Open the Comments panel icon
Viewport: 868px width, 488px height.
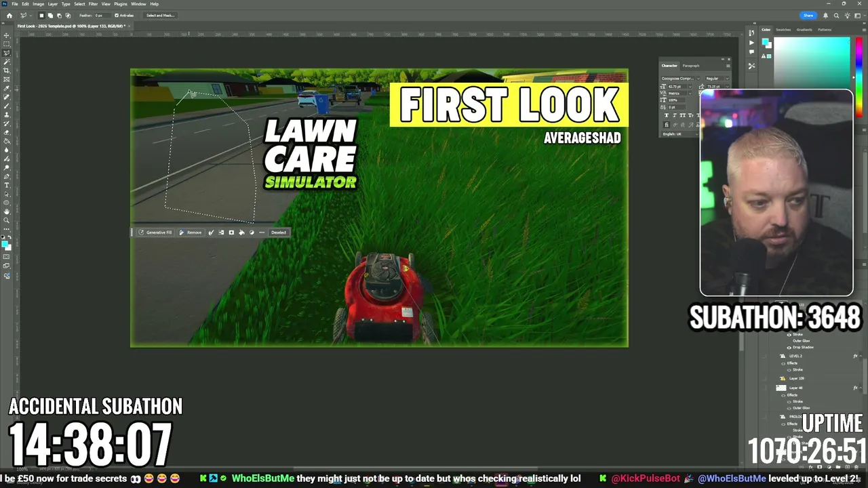tap(751, 52)
